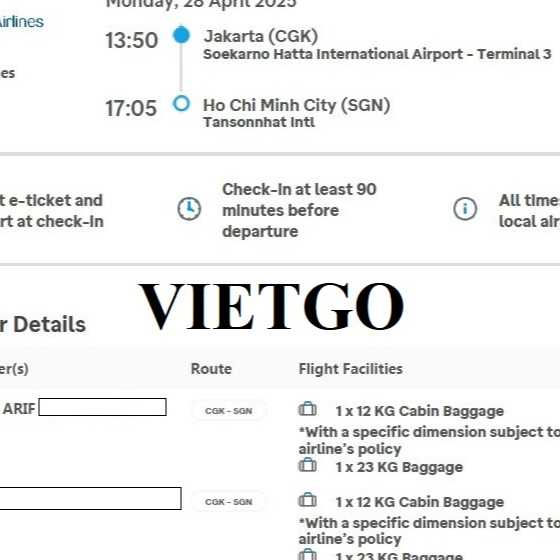
Task: Click the Jakarta (CGK) departure airport name
Action: 261,36
